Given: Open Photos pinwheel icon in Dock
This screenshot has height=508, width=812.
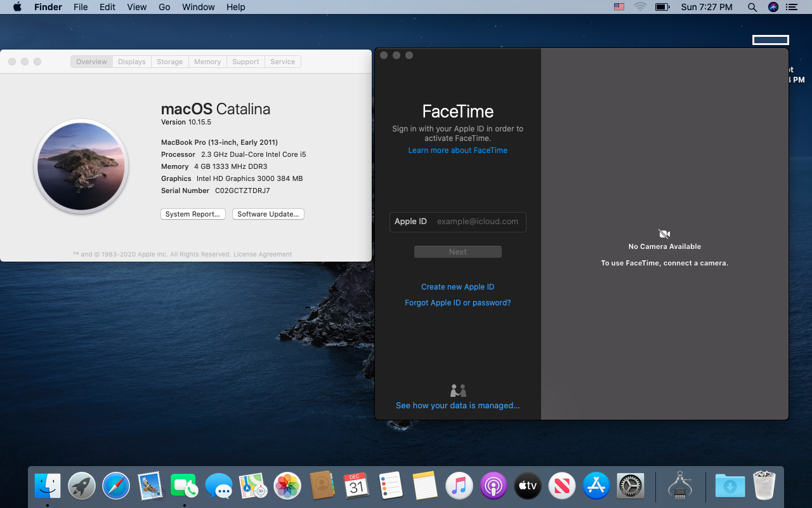Looking at the screenshot, I should [x=287, y=486].
